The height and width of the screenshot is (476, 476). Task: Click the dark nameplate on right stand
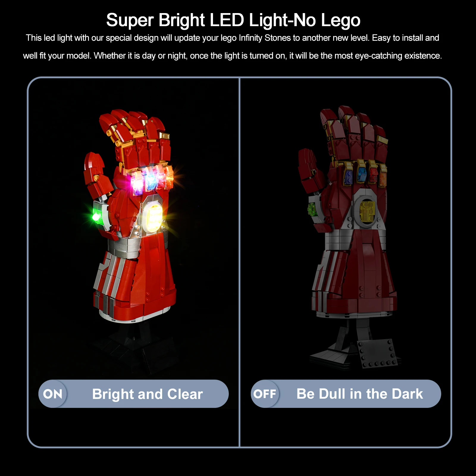tap(378, 353)
